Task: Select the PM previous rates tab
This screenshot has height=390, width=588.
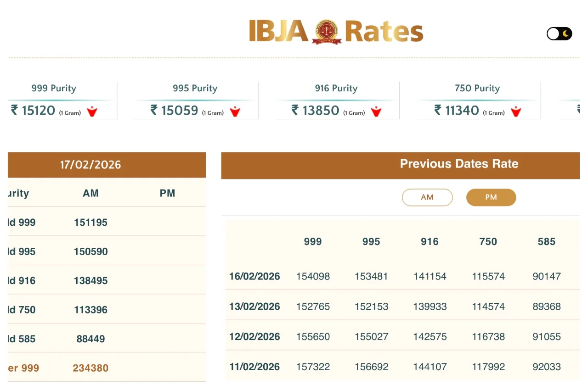Action: pyautogui.click(x=491, y=197)
